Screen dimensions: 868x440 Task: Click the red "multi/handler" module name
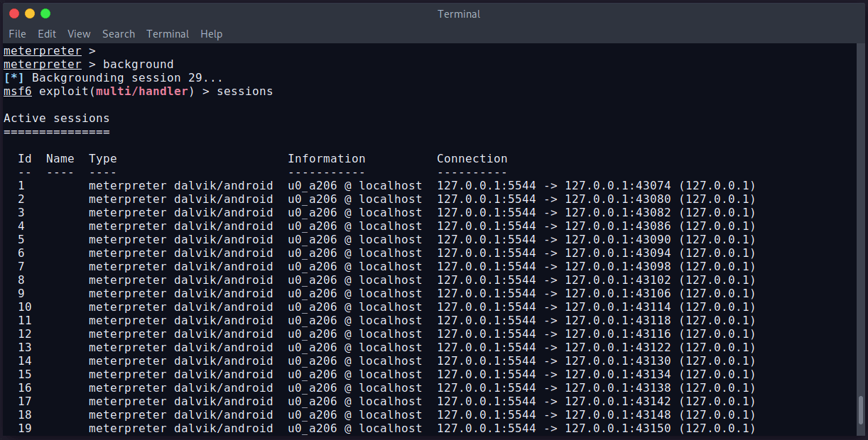point(142,92)
